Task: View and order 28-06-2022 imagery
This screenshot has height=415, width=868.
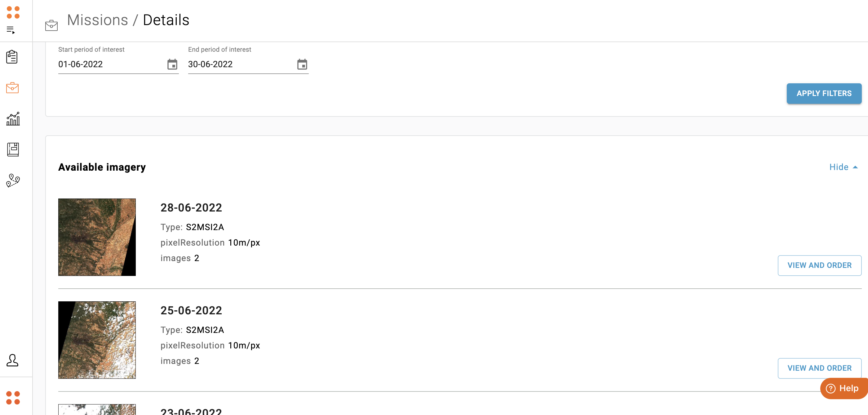Action: [819, 265]
